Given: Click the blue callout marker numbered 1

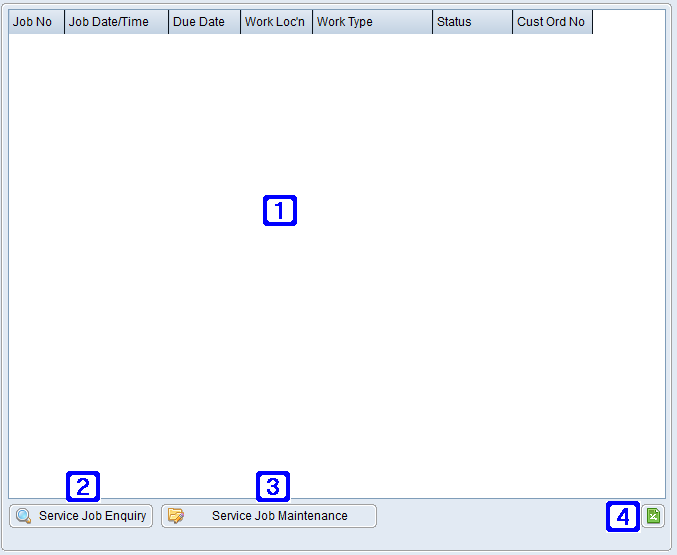Looking at the screenshot, I should click(x=280, y=210).
